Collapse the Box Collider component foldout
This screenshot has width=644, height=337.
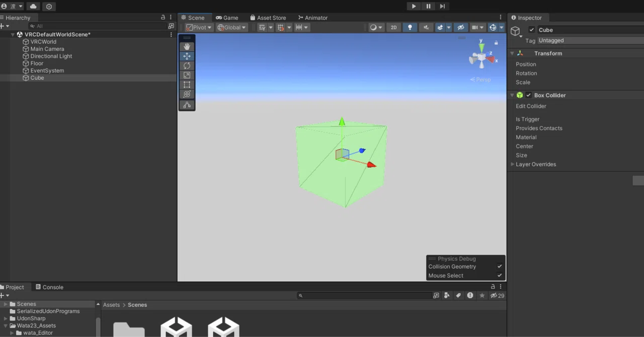(x=512, y=95)
